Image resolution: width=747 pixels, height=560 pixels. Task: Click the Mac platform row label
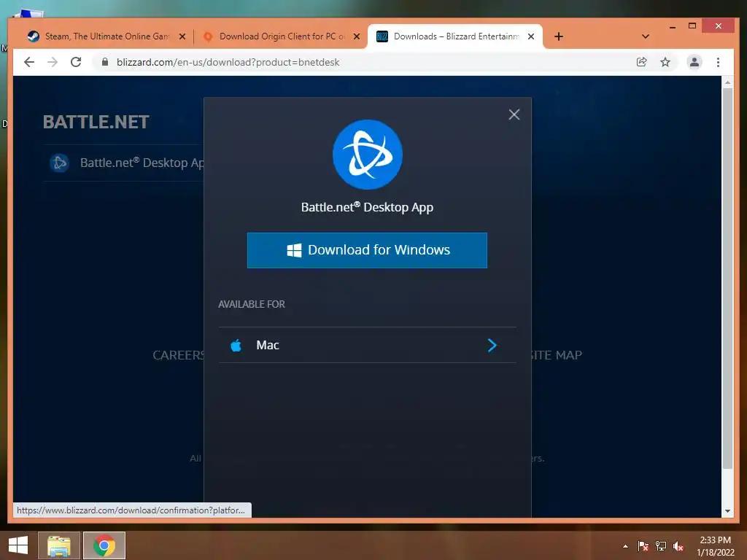click(268, 345)
